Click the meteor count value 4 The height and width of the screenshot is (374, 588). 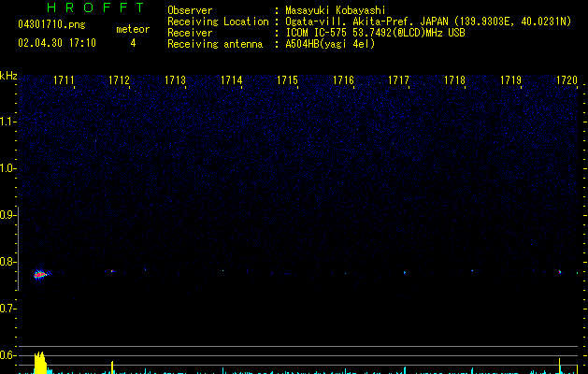133,43
